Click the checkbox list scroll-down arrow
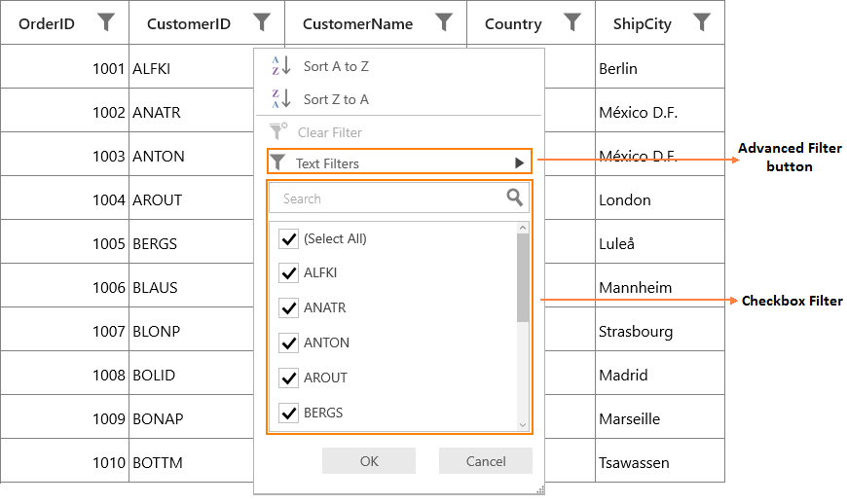Screen dimensions: 847x504 coord(523,424)
